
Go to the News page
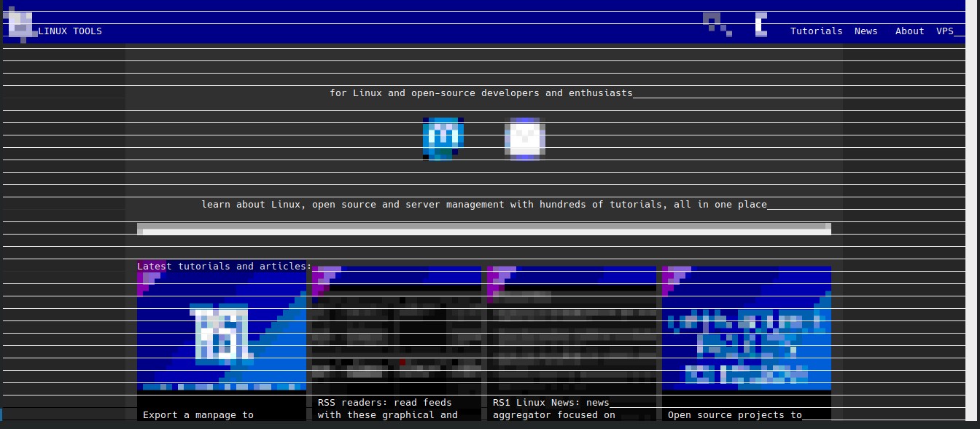(866, 31)
